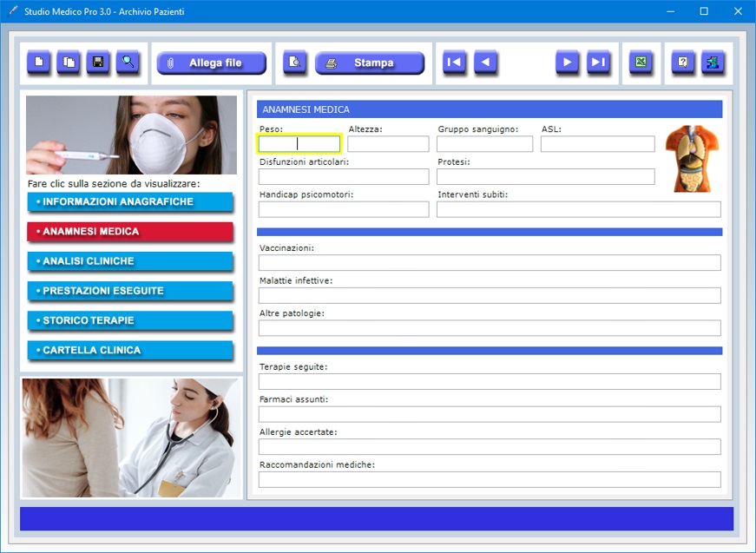Viewport: 756px width, 553px height.
Task: Open the Storico Terapie section
Action: click(130, 320)
